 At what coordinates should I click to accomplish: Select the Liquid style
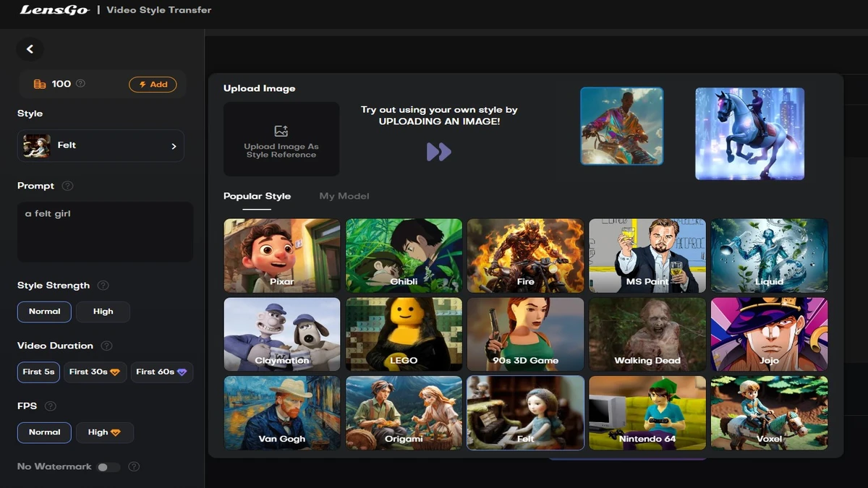[769, 256]
